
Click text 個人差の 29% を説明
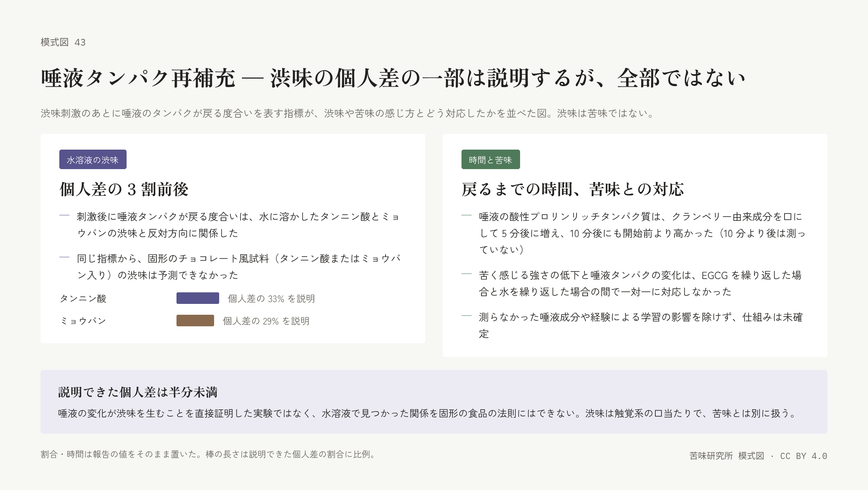[x=266, y=321]
